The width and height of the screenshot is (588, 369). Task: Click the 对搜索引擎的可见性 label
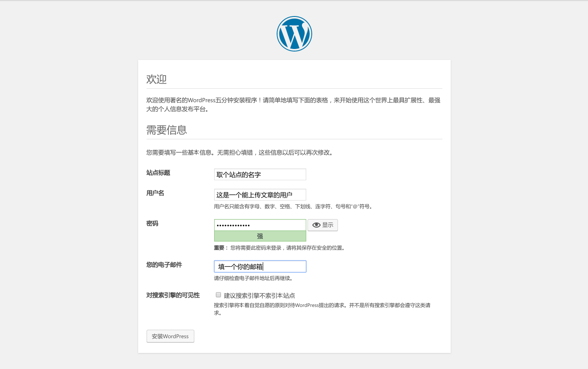(173, 295)
